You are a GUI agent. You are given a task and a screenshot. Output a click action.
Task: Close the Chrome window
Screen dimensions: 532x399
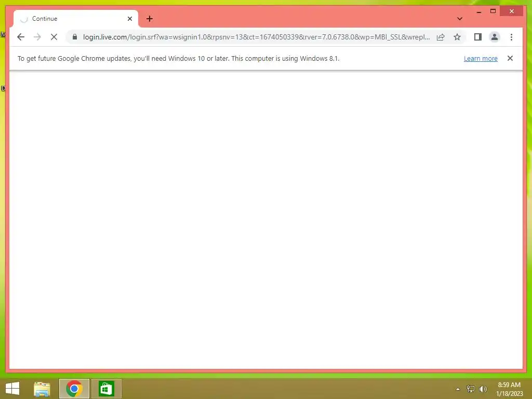click(x=512, y=11)
